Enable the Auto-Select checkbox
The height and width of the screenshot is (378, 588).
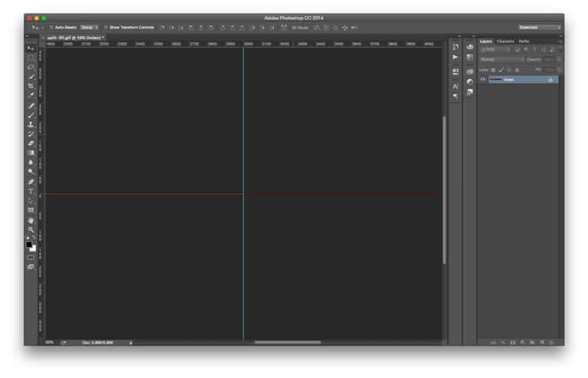pyautogui.click(x=51, y=28)
